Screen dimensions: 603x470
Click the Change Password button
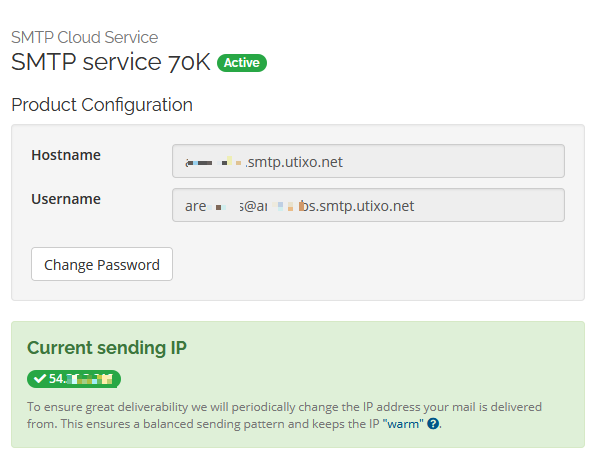click(x=102, y=264)
